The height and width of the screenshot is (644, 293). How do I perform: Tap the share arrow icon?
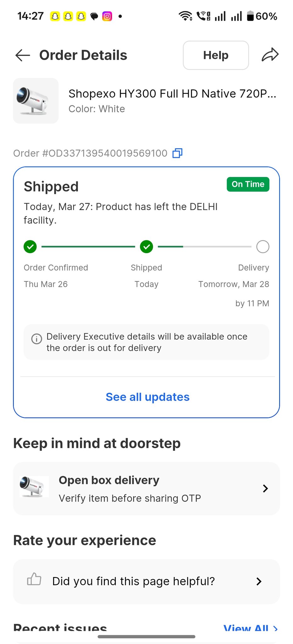pos(270,55)
